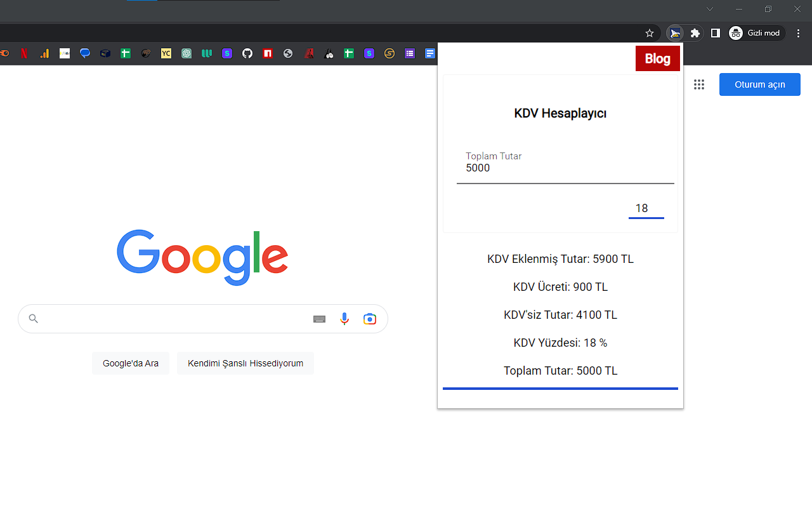Image resolution: width=812 pixels, height=508 pixels.
Task: Open the Google apps grid
Action: 699,84
